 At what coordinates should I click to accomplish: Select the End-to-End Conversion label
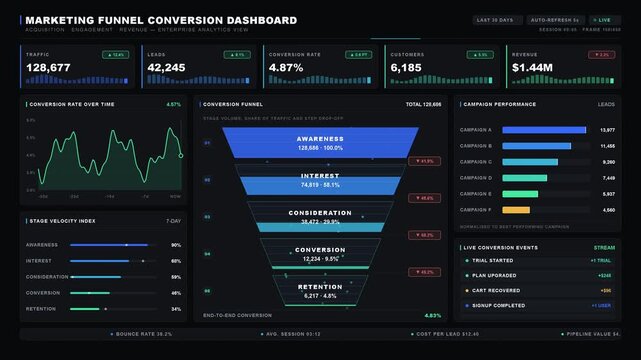[238, 315]
